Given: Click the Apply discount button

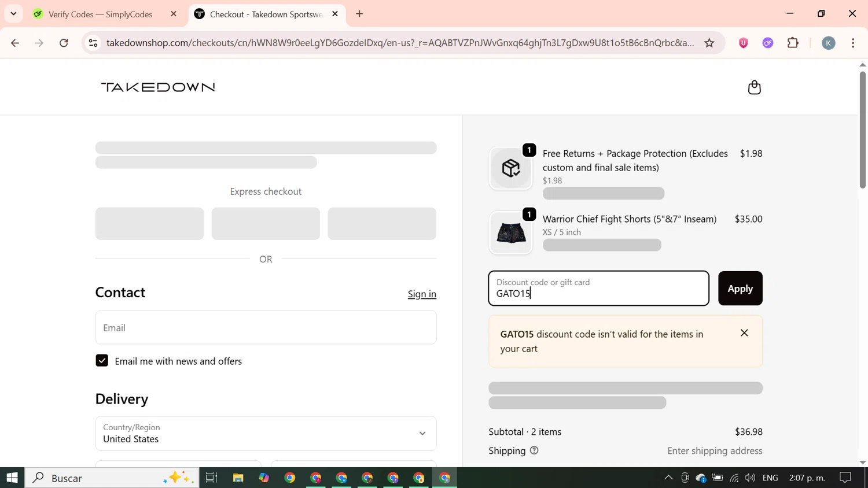Looking at the screenshot, I should (x=740, y=289).
